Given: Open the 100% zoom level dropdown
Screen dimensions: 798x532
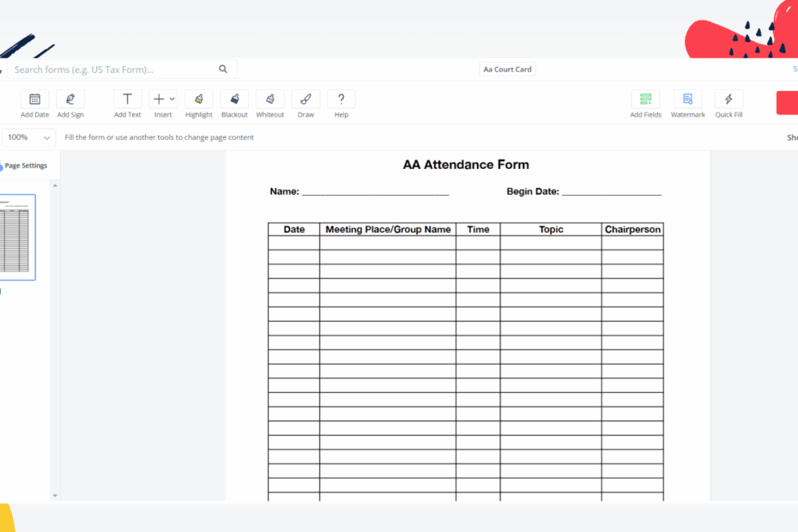Looking at the screenshot, I should (x=28, y=136).
